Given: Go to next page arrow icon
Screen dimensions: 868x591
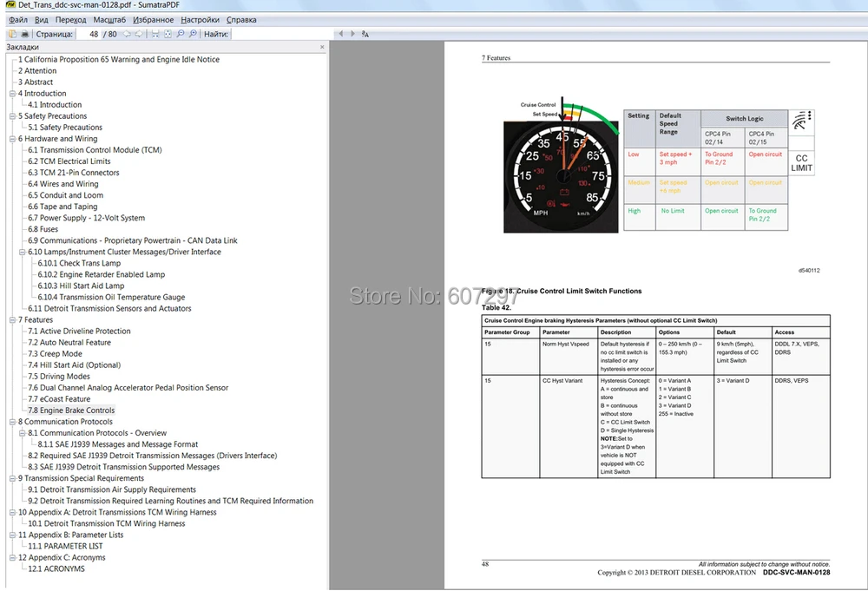Looking at the screenshot, I should (x=138, y=34).
